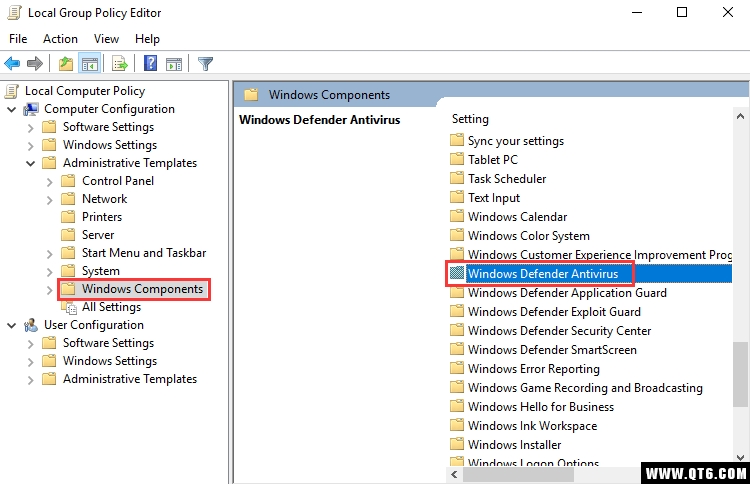Click the Tablet PC folder icon
750x484 pixels.
457,159
